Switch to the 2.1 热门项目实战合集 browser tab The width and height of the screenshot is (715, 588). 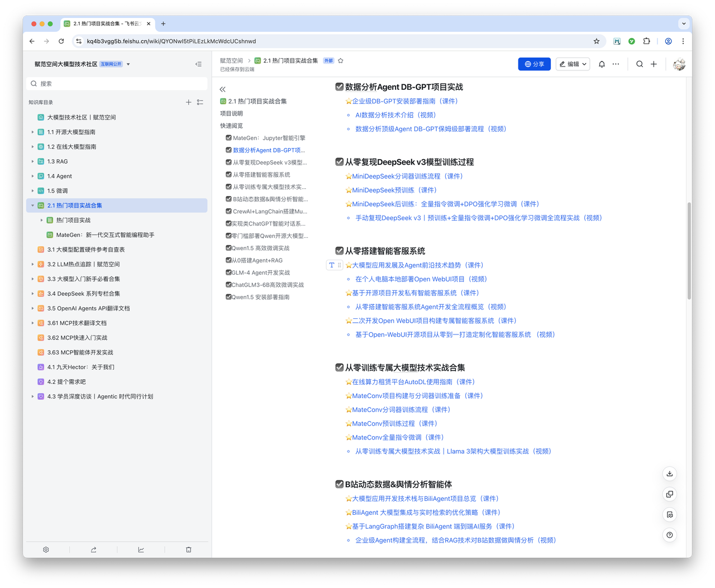coord(107,24)
